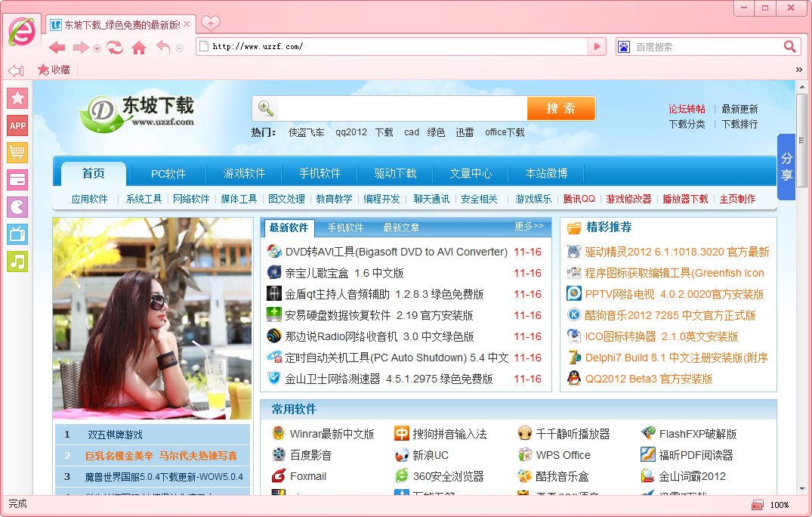Click 更多>> in latest software panel
The width and height of the screenshot is (812, 517).
(x=529, y=227)
